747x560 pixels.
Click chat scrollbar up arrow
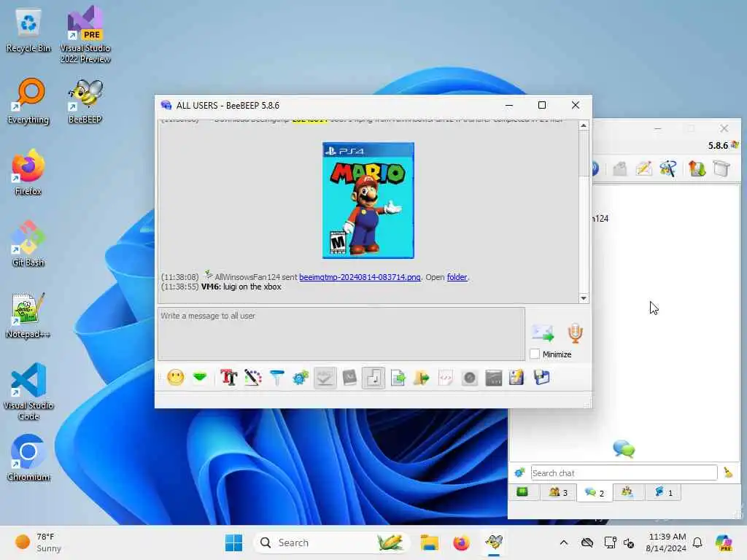[584, 125]
